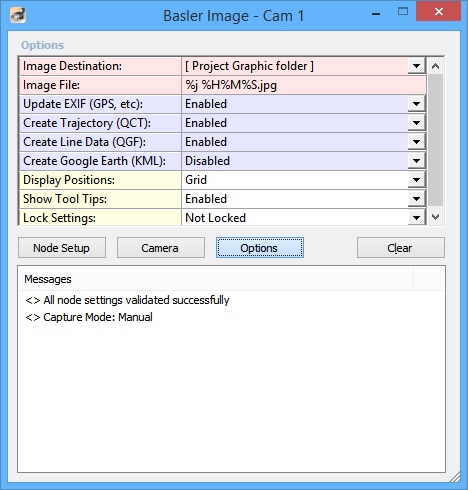Click the 'Update EXIF (GPS, etc):' label

click(x=83, y=104)
